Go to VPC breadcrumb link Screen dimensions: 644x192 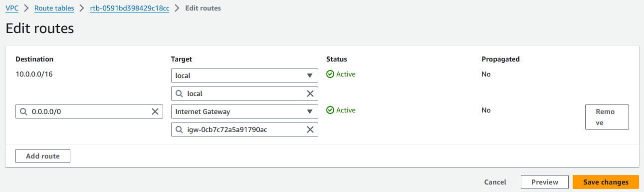12,8
